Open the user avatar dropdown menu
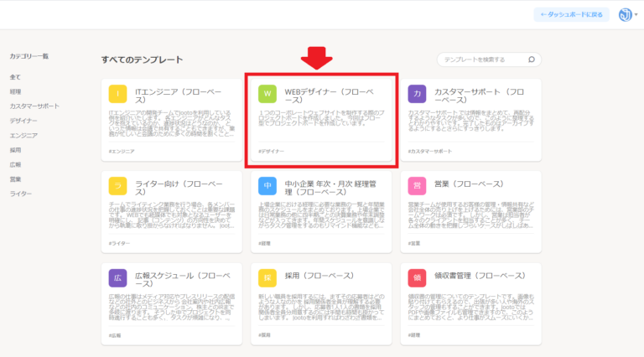644x357 pixels. (x=627, y=15)
